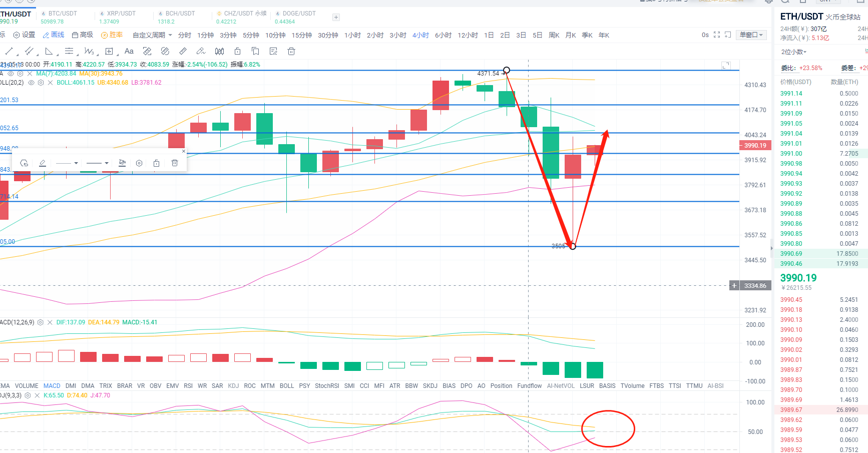This screenshot has height=453, width=868.
Task: Click the fullscreen expand icon near 0s
Action: point(717,35)
